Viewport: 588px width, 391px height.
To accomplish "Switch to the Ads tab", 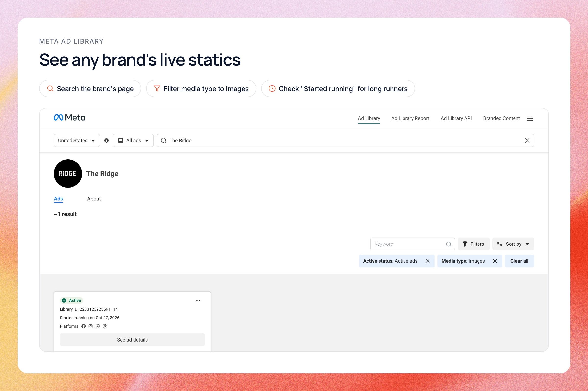I will (58, 199).
